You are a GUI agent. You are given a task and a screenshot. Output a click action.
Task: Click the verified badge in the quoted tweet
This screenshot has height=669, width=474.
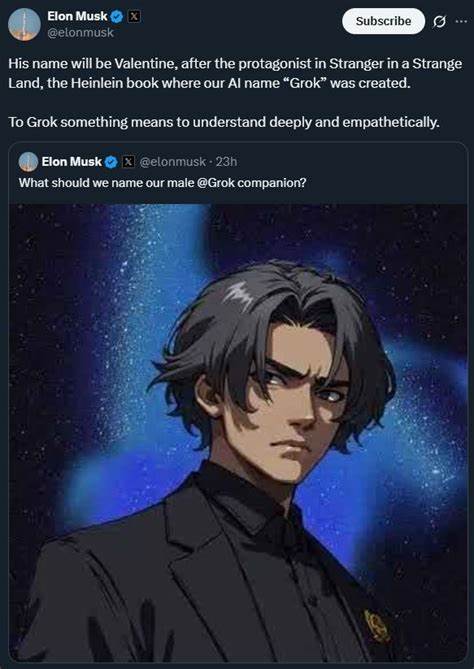[x=111, y=162]
